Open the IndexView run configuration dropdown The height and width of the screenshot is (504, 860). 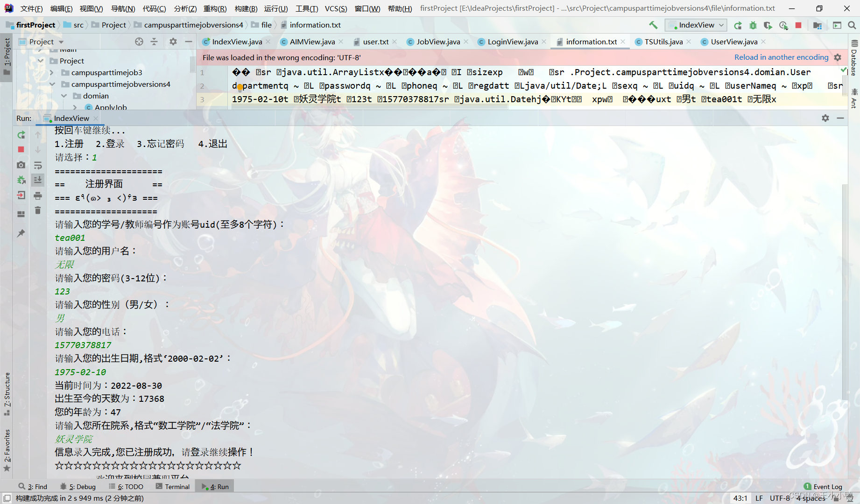(696, 25)
